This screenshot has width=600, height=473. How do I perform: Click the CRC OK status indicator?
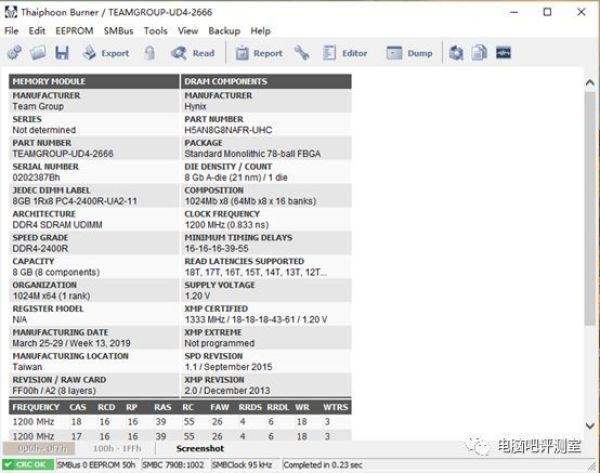pyautogui.click(x=28, y=465)
